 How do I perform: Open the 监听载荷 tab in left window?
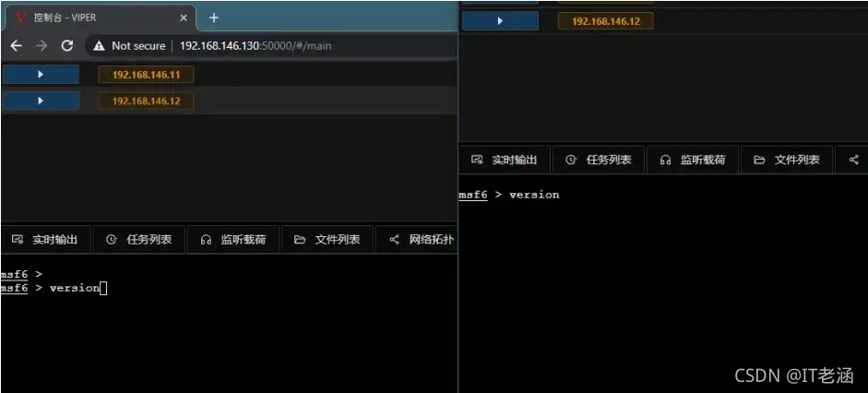point(233,240)
